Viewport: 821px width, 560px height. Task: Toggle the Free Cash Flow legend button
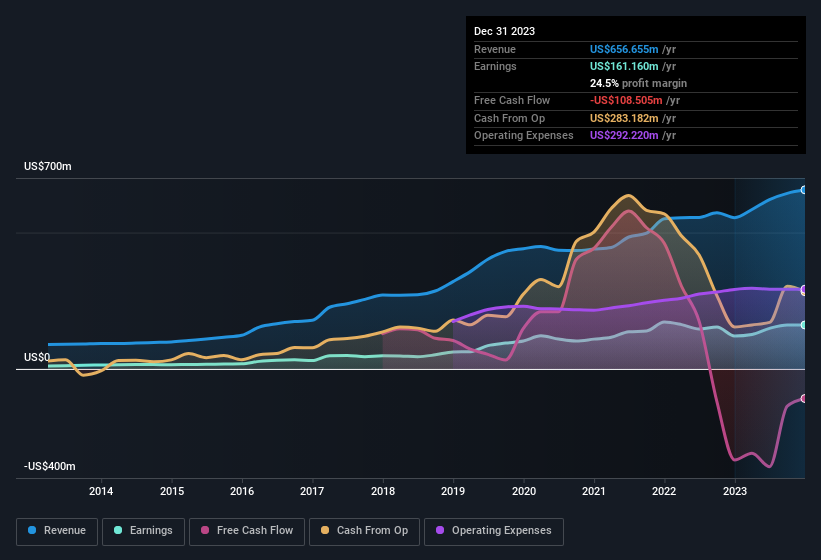247,531
